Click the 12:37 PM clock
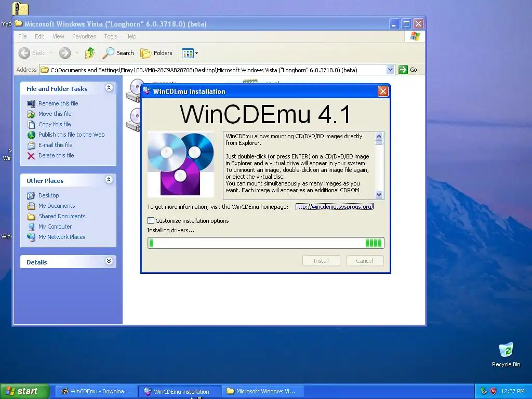The image size is (532, 399). pyautogui.click(x=513, y=391)
